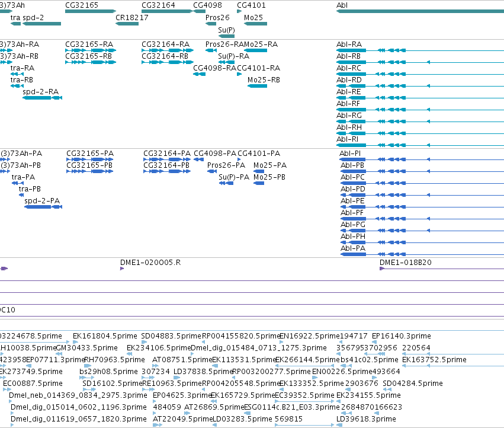
Task: Select the CG4098 gene label
Action: pos(207,5)
